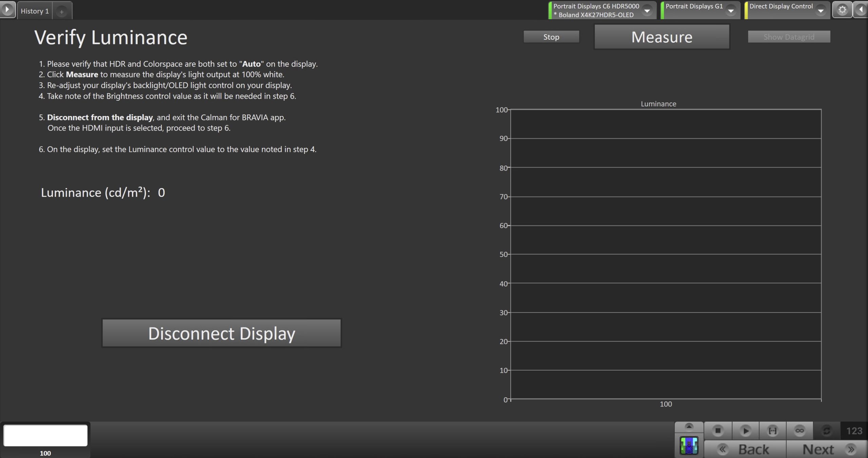Image resolution: width=868 pixels, height=458 pixels.
Task: Click the stop measurement square icon
Action: click(x=717, y=431)
